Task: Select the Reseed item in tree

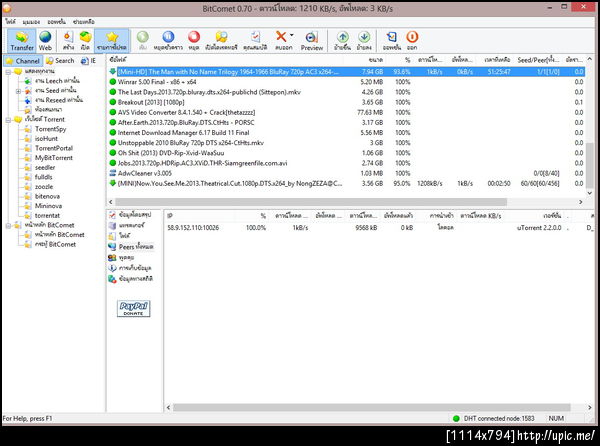Action: click(x=59, y=100)
